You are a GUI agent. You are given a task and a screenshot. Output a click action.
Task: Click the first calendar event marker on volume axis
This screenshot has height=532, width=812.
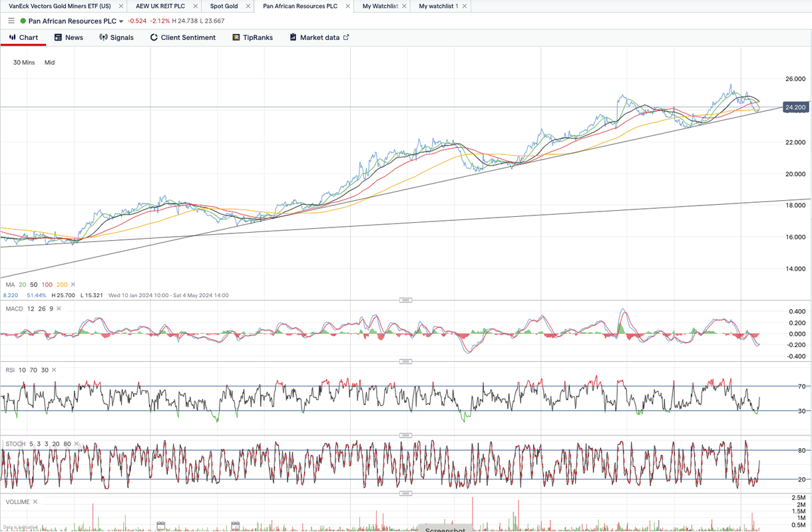(x=160, y=526)
